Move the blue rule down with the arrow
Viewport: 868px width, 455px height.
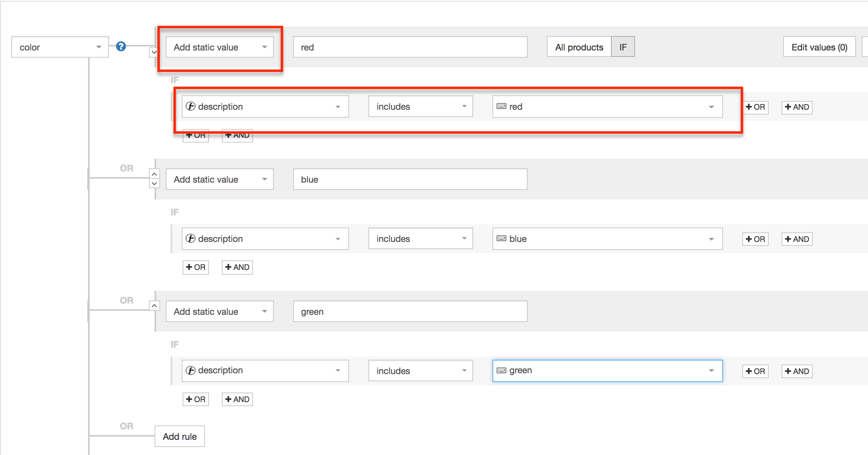click(154, 183)
